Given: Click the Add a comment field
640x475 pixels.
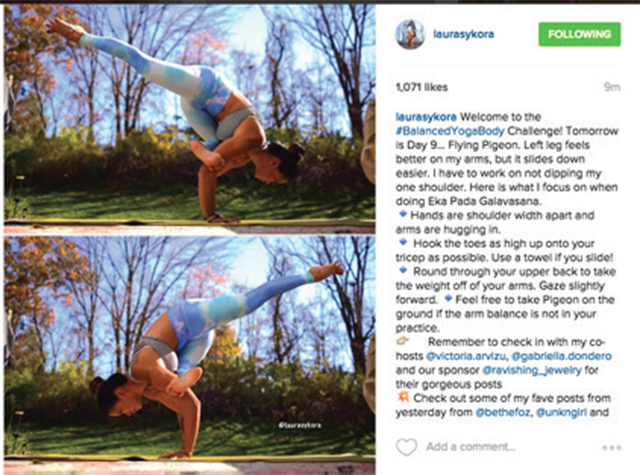Looking at the screenshot, I should click(471, 447).
